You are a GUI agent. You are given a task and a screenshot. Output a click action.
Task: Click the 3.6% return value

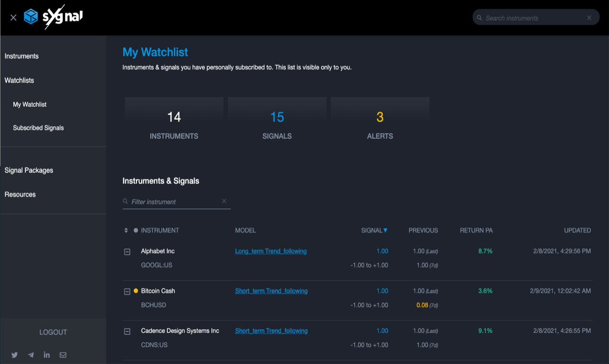[x=485, y=291]
